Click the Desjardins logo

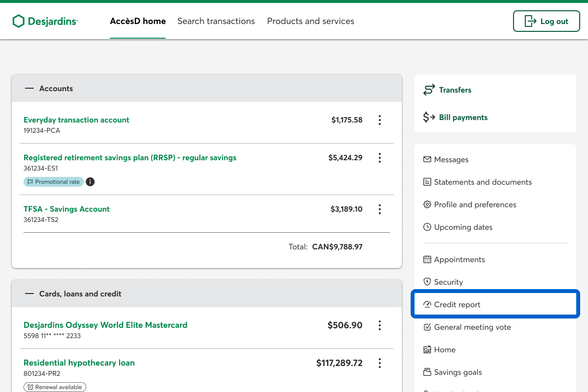coord(45,21)
